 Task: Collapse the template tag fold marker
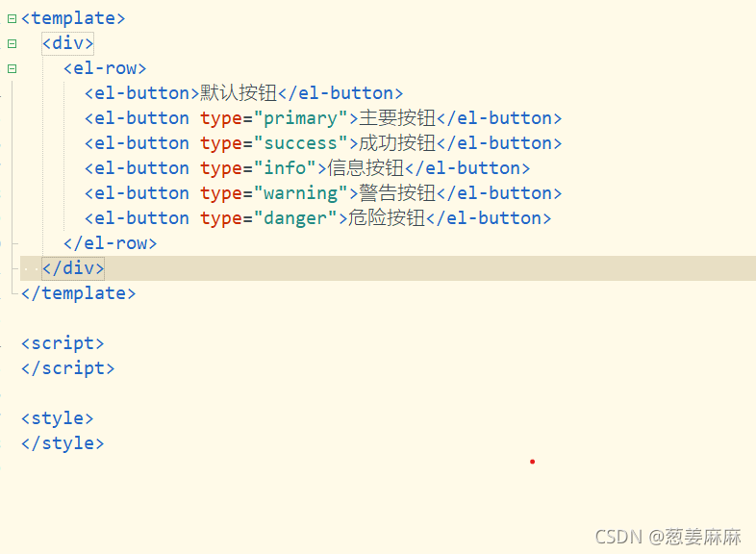coord(13,19)
